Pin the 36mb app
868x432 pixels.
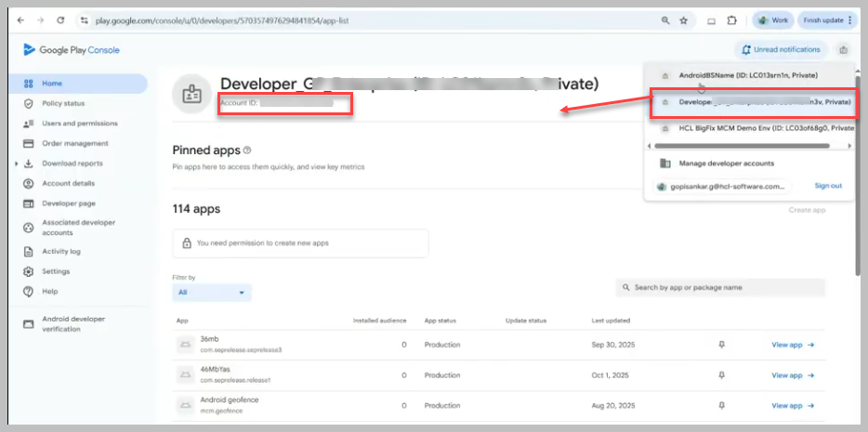[x=721, y=345]
